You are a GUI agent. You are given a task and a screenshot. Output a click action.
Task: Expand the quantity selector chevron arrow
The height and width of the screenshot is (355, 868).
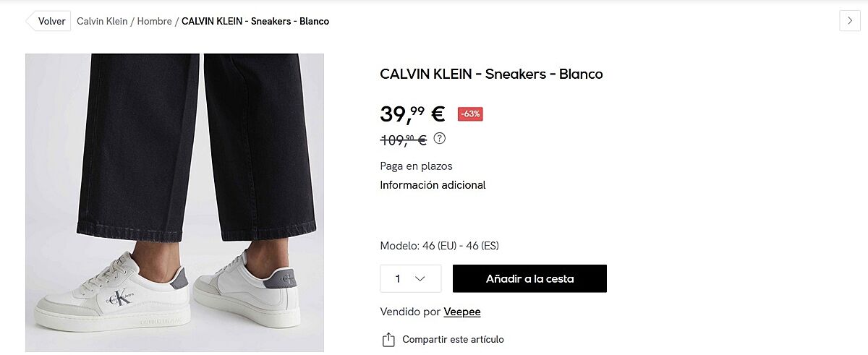(420, 278)
